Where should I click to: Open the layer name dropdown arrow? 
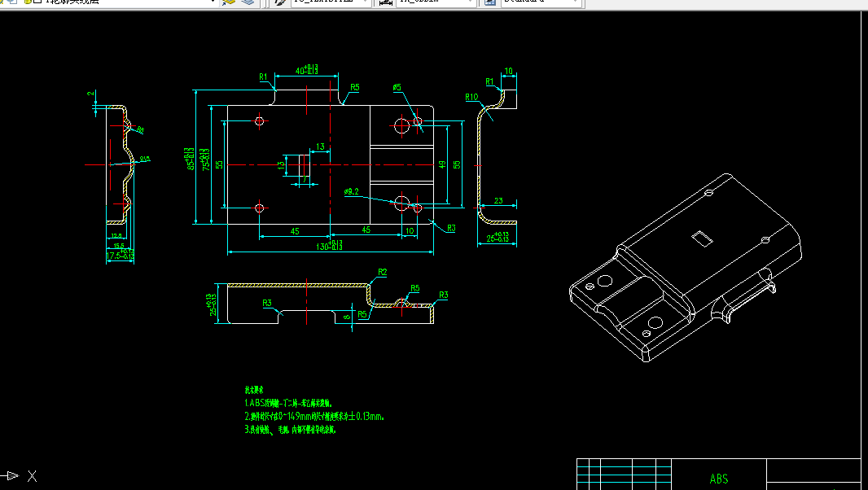click(213, 2)
